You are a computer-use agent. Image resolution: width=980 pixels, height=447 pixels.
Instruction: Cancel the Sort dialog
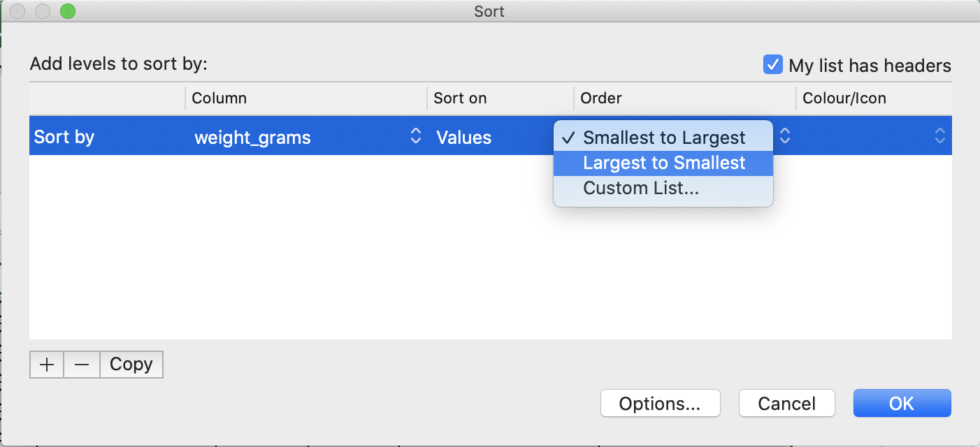click(786, 403)
